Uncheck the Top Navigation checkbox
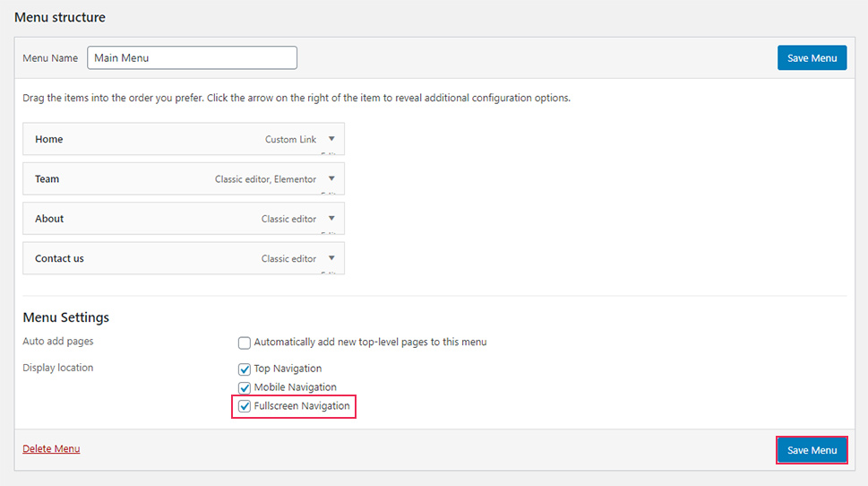868x486 pixels. [245, 369]
